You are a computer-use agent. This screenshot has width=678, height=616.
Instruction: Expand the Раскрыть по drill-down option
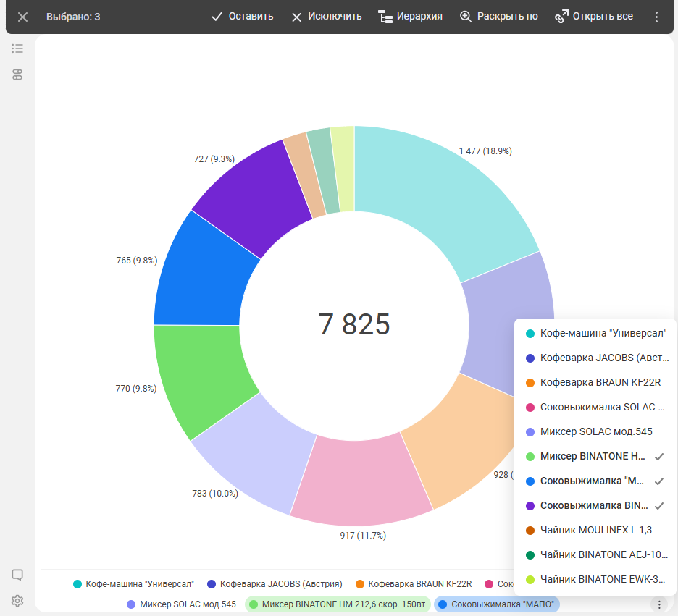498,17
